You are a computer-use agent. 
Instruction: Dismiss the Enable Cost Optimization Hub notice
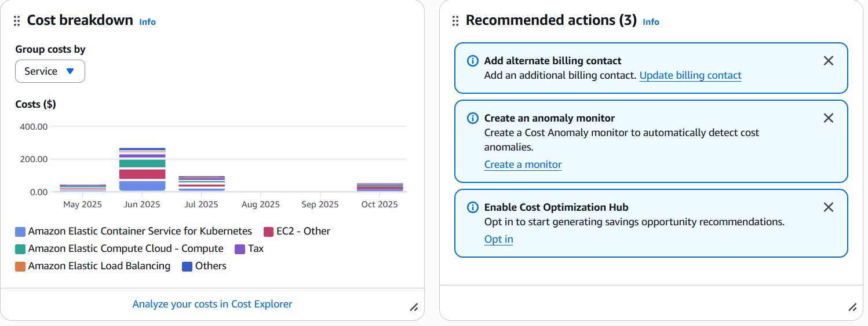[828, 207]
